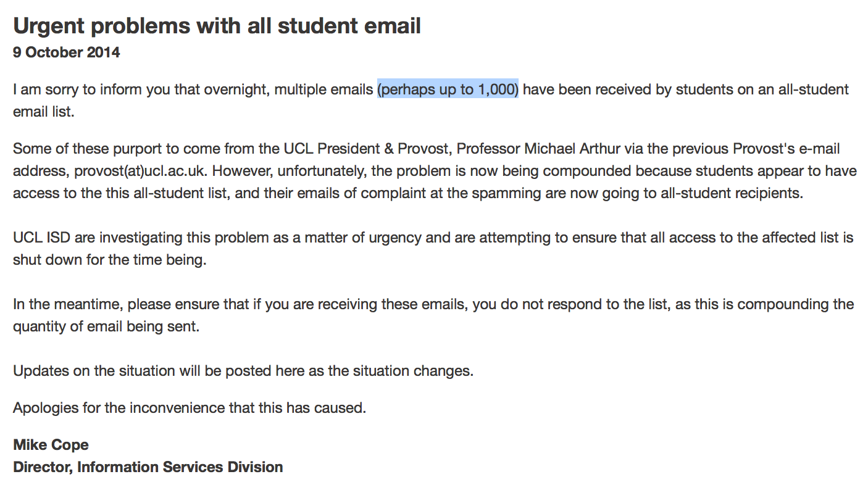Click the words "In the meantime"

pyautogui.click(x=67, y=304)
